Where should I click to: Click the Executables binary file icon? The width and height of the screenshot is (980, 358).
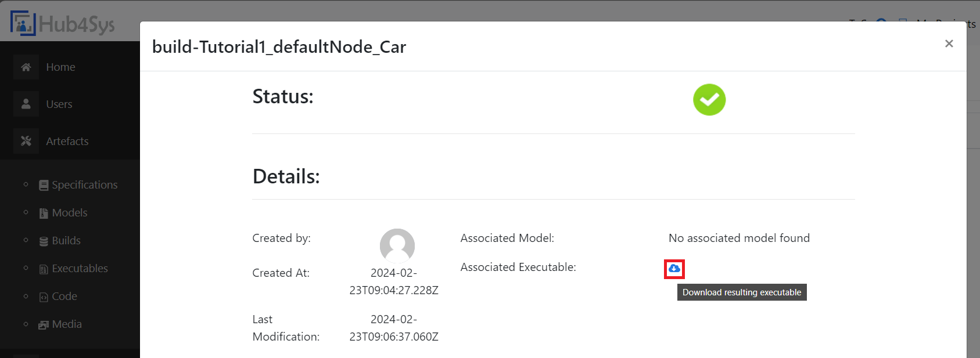[x=44, y=269]
